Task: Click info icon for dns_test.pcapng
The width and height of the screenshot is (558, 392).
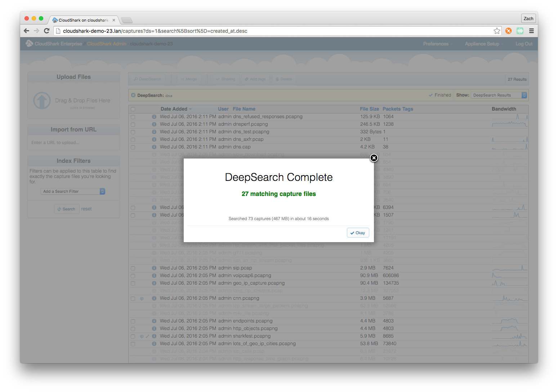Action: click(x=154, y=132)
